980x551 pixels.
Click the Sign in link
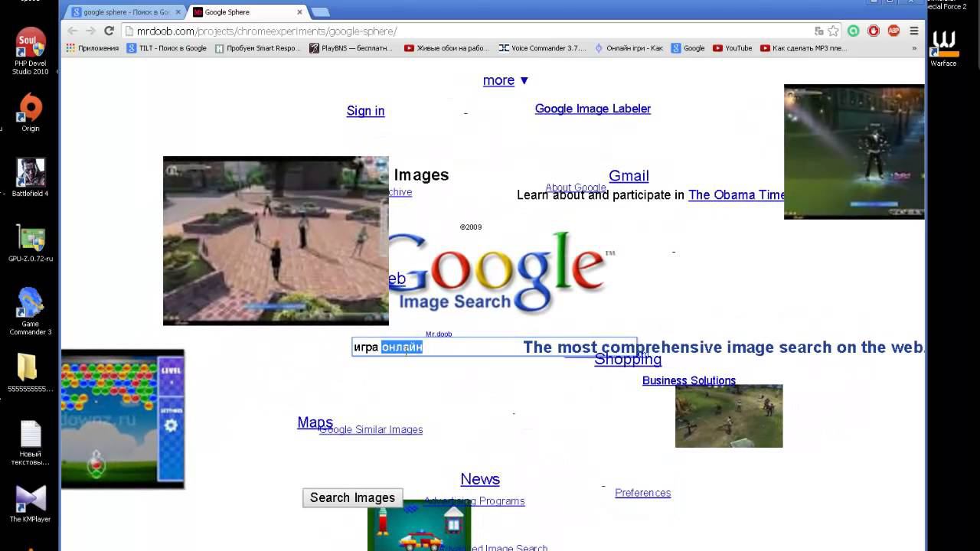coord(365,111)
